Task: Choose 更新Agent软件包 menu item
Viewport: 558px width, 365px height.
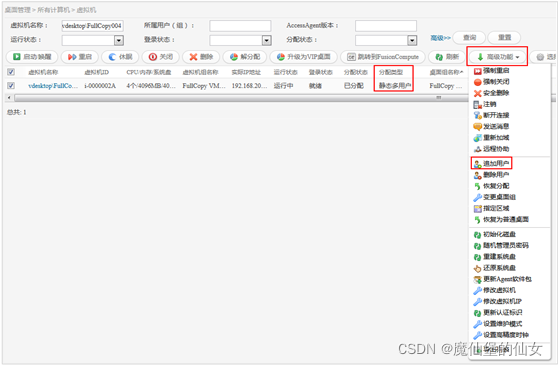Action: pyautogui.click(x=502, y=279)
